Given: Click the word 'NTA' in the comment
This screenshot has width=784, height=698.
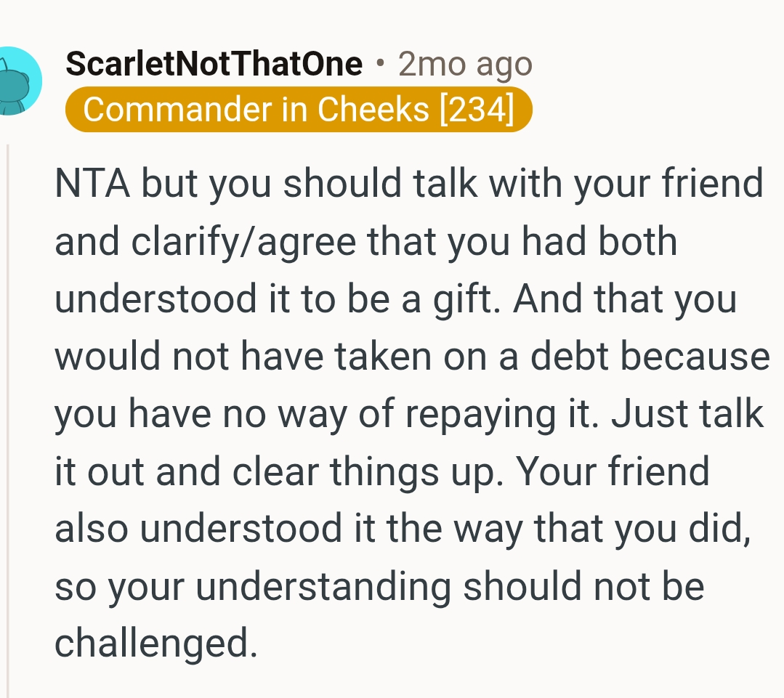Looking at the screenshot, I should pyautogui.click(x=92, y=184).
